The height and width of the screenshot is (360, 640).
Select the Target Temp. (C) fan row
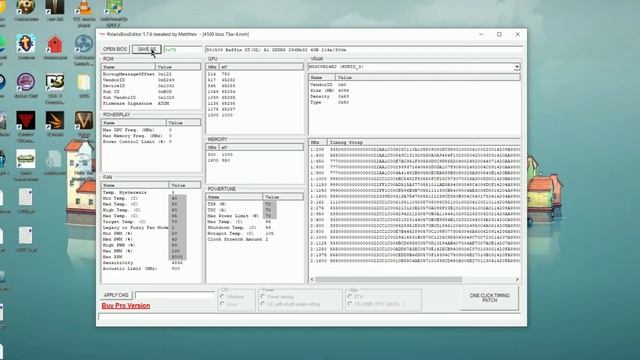click(151, 222)
